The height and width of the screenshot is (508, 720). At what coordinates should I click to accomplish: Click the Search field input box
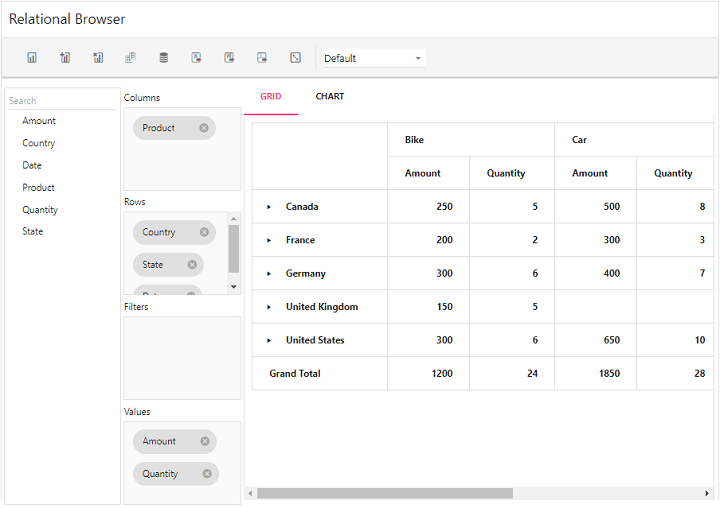60,100
